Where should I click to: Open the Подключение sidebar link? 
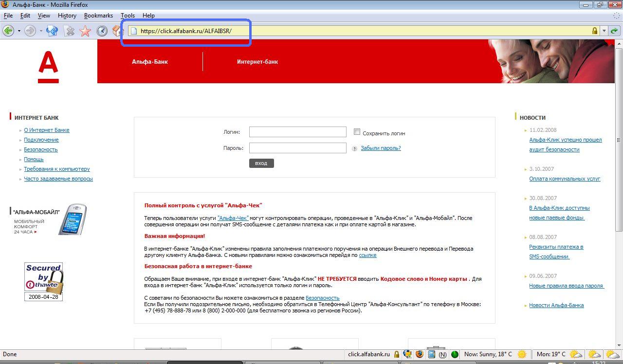41,140
